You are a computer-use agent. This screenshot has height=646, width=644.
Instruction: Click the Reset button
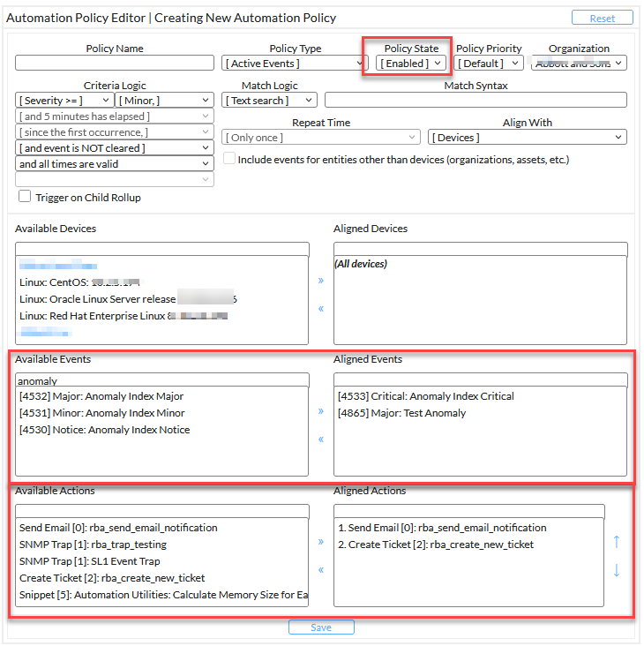point(602,18)
